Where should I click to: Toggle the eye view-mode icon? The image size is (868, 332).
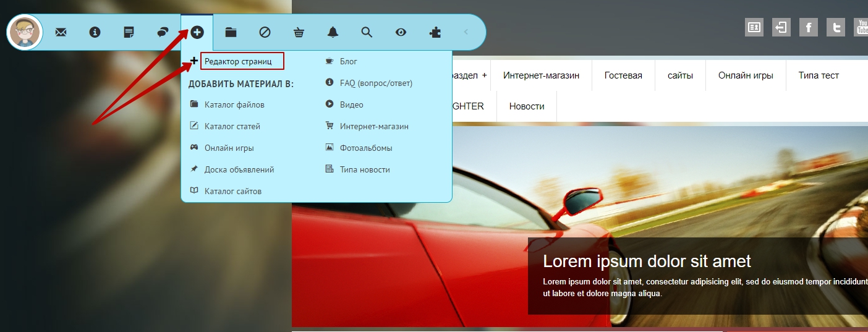[401, 32]
